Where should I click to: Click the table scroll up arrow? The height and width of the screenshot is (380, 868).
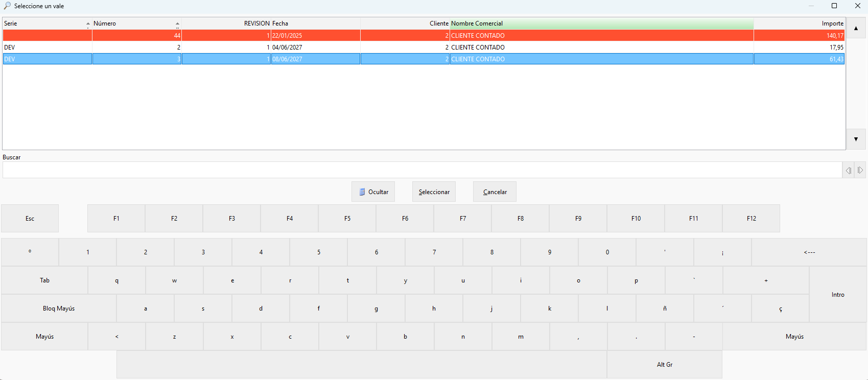856,28
